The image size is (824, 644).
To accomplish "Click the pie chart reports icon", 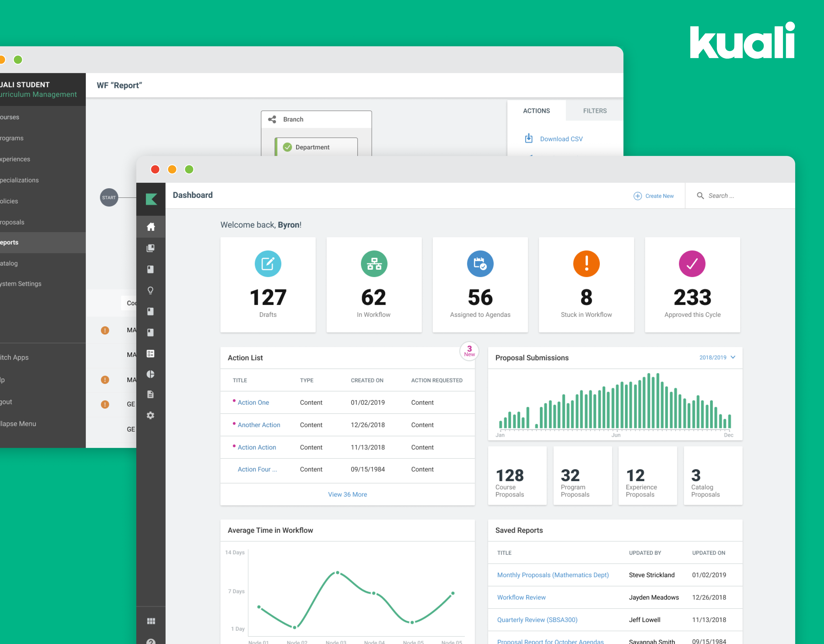I will tap(151, 374).
